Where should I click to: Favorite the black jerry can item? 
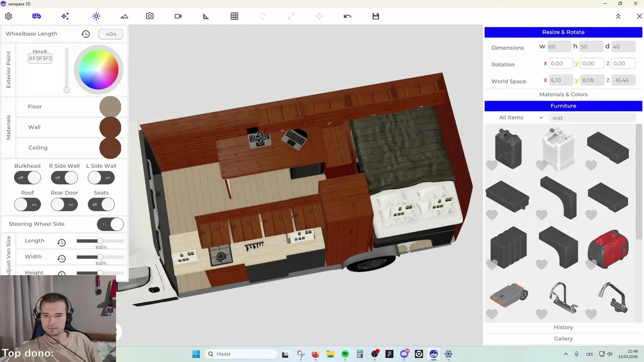(x=492, y=165)
